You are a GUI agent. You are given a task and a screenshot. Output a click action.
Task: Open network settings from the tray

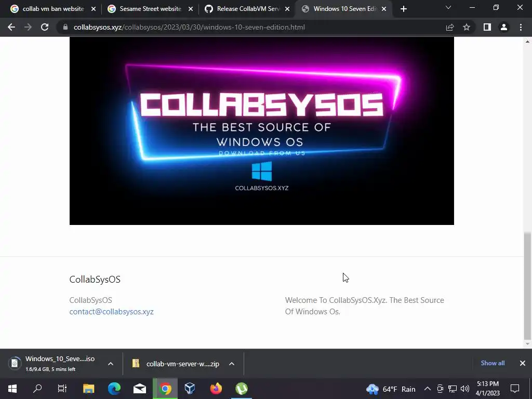(x=453, y=389)
